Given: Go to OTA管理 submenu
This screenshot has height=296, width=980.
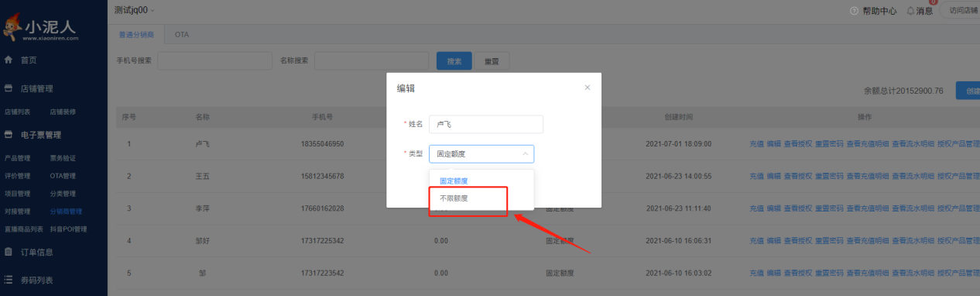Looking at the screenshot, I should [63, 176].
